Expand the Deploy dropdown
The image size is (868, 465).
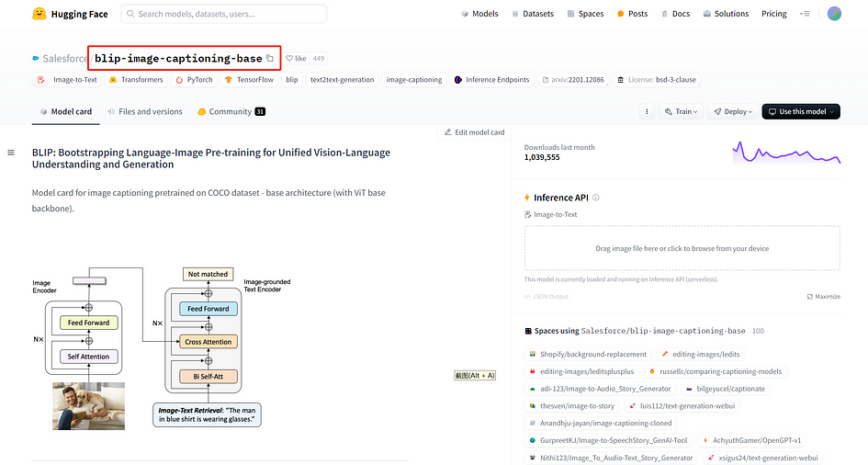click(x=733, y=111)
